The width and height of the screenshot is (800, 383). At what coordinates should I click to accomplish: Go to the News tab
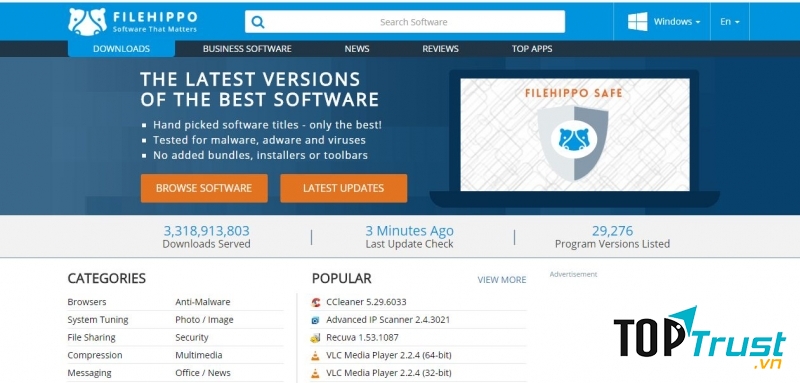click(x=357, y=49)
